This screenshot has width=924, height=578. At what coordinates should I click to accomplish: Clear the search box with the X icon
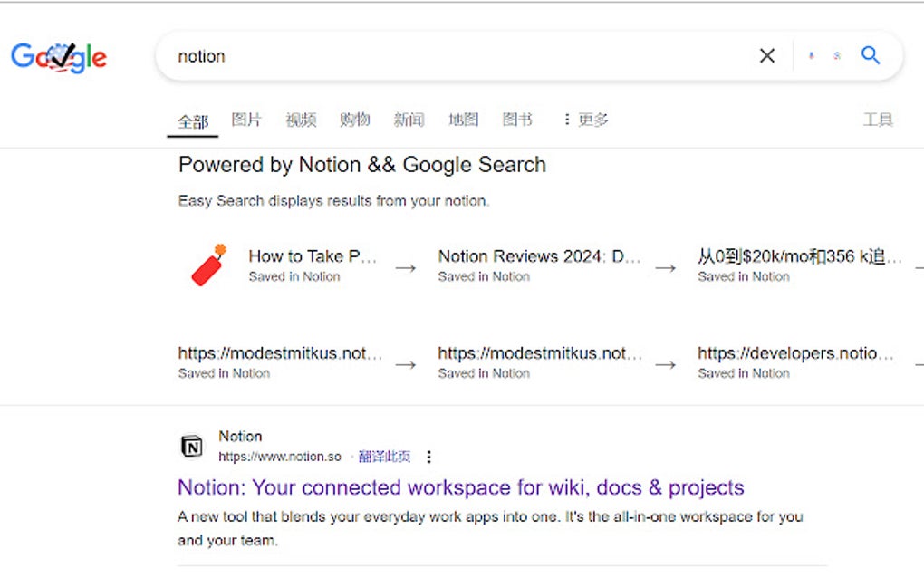[766, 55]
